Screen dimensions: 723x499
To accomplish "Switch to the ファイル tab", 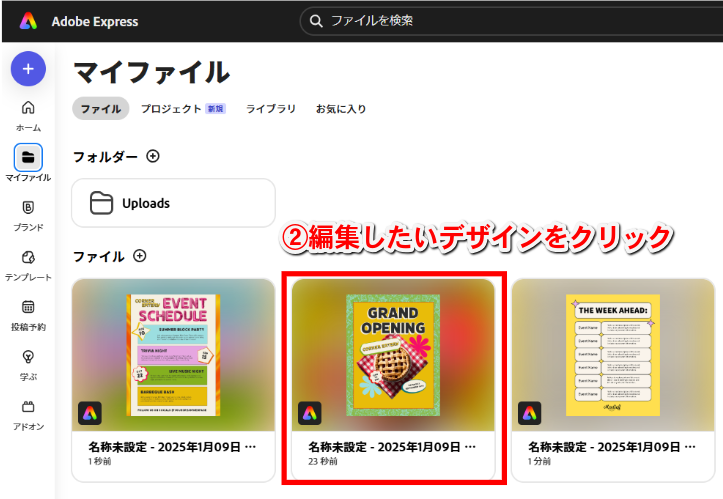I will point(100,108).
